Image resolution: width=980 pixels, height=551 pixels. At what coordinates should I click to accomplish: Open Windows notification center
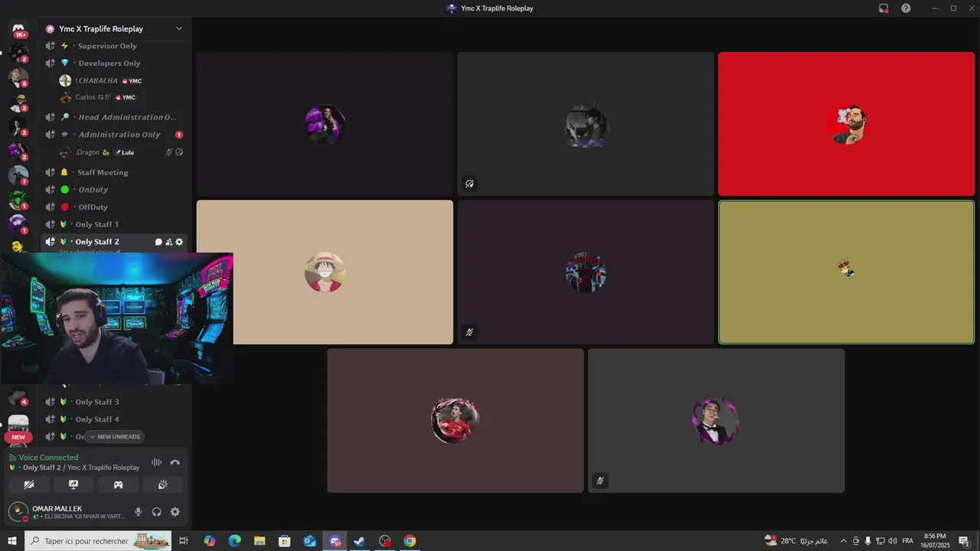pyautogui.click(x=965, y=541)
